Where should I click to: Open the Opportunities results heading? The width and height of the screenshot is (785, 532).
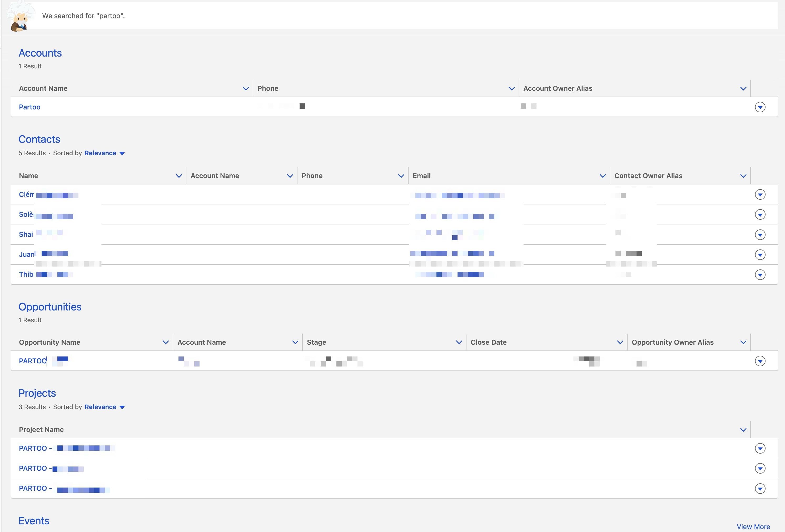pyautogui.click(x=50, y=307)
